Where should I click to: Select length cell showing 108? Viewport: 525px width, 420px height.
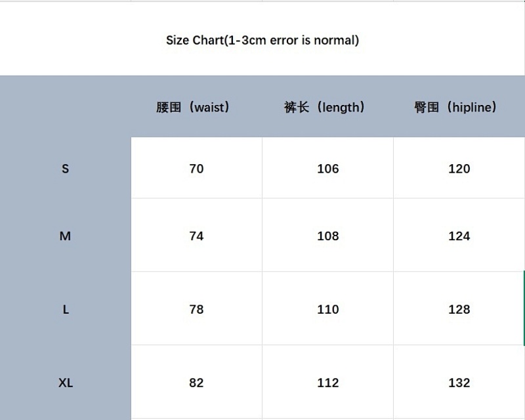327,236
